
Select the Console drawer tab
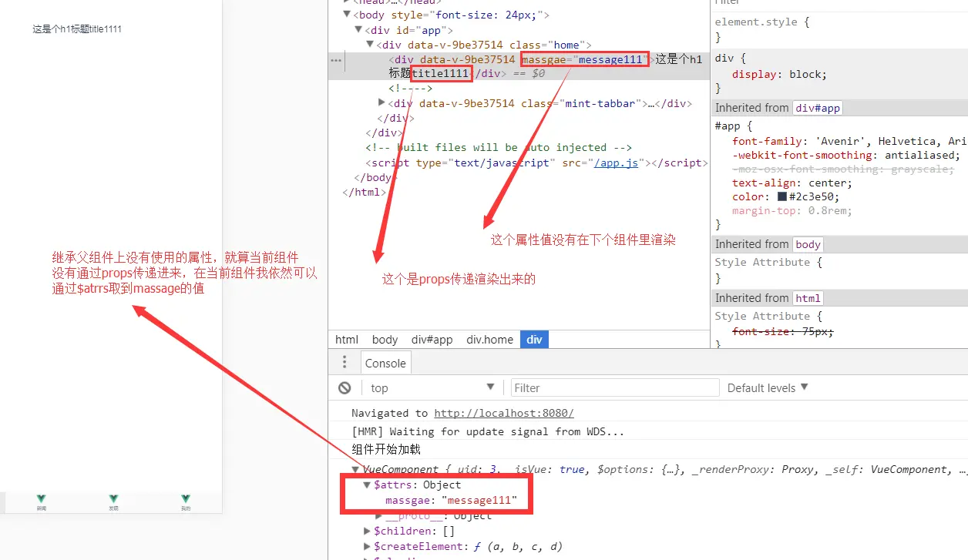point(385,363)
